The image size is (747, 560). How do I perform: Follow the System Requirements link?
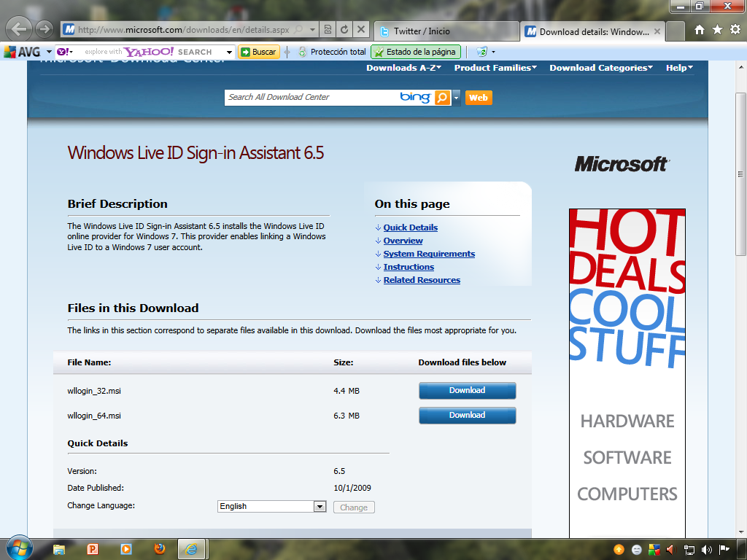pyautogui.click(x=429, y=254)
